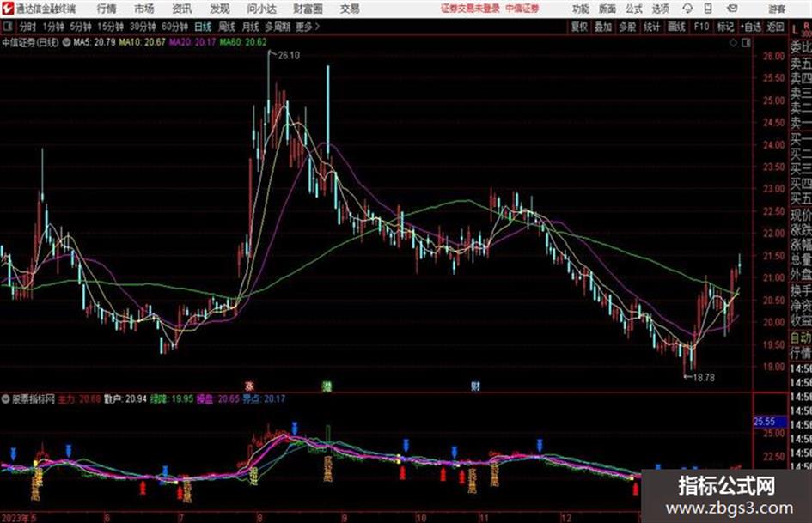This screenshot has height=523, width=812.
Task: Click the 多股 multi-stock button
Action: pyautogui.click(x=627, y=27)
